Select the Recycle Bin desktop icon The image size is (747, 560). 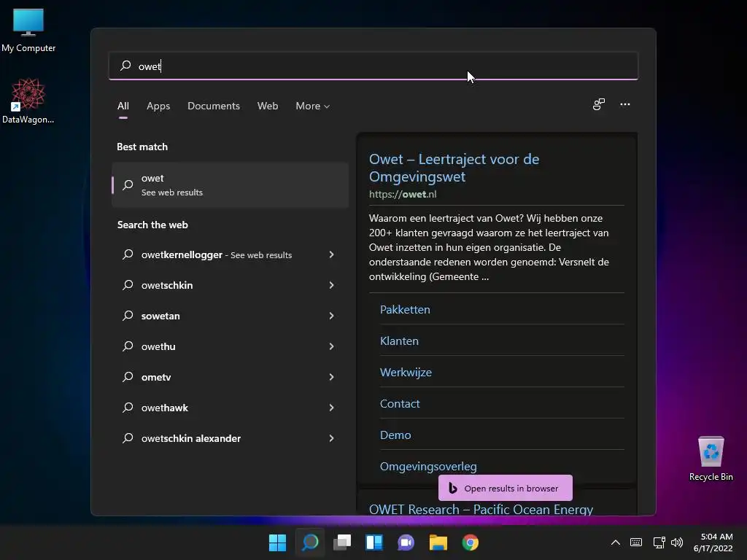pyautogui.click(x=711, y=459)
